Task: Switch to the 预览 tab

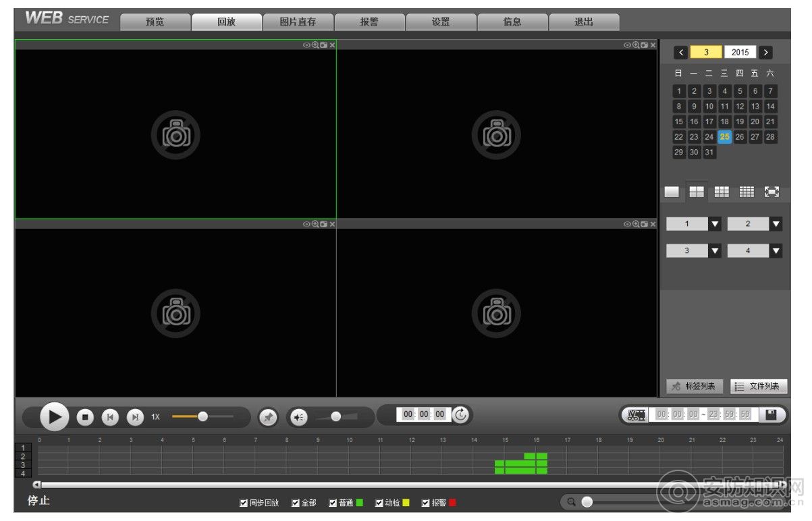Action: [x=155, y=22]
